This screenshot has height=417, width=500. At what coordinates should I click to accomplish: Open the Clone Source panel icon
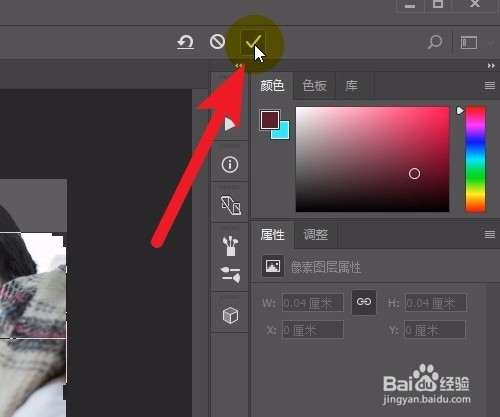pos(231,205)
